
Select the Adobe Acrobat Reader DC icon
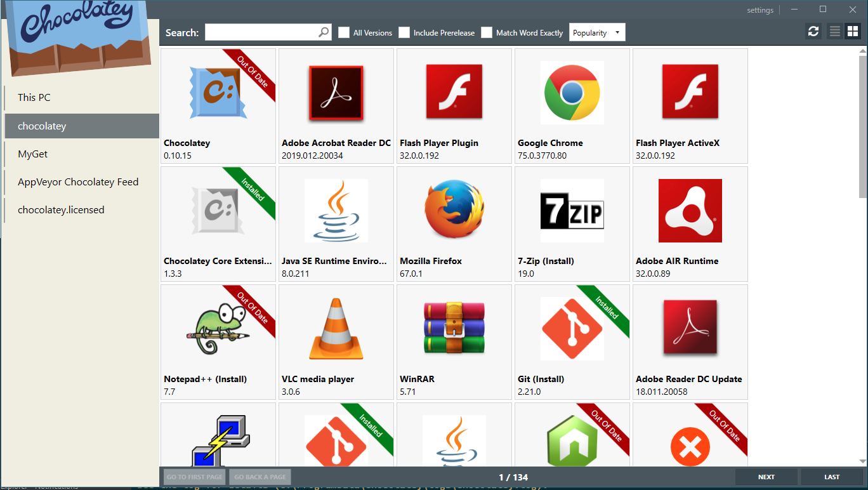[336, 93]
